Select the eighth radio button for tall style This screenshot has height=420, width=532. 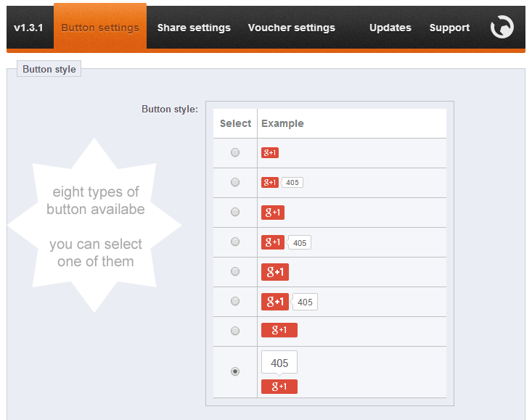click(x=234, y=371)
